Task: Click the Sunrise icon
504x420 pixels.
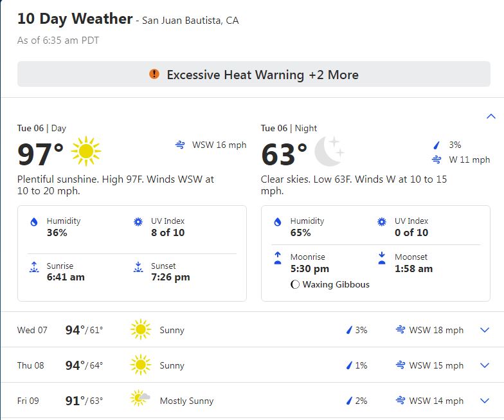Action: pos(34,267)
